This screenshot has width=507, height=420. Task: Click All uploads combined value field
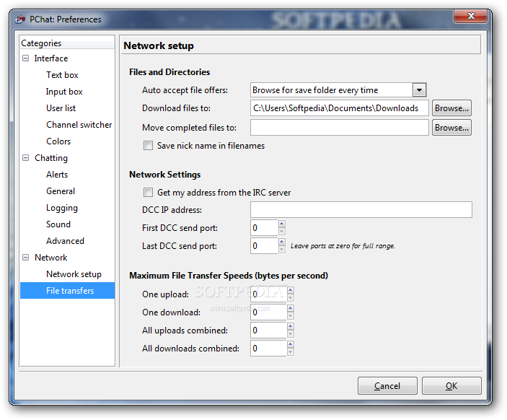coord(268,331)
